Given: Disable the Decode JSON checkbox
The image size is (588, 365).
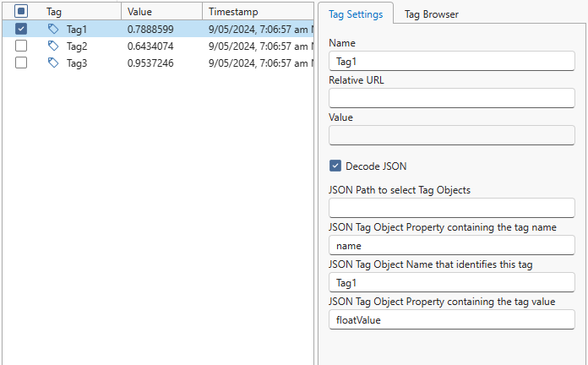Looking at the screenshot, I should coord(335,166).
